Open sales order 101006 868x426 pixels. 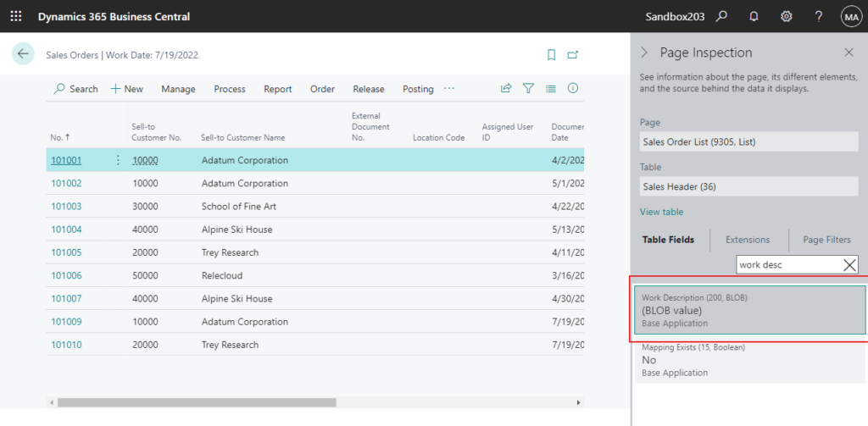point(66,275)
